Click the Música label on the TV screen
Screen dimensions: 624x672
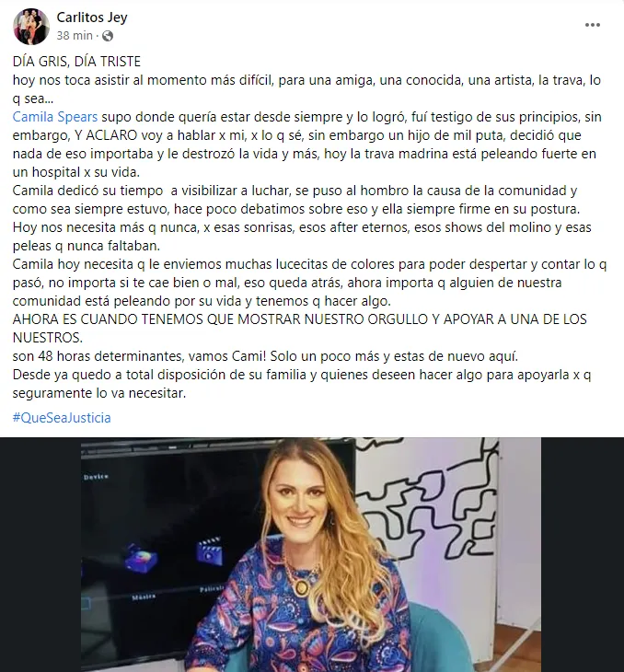point(144,597)
